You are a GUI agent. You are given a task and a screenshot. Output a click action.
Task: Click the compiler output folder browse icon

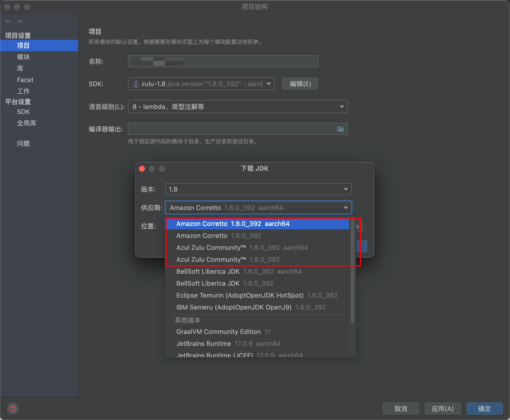[341, 129]
